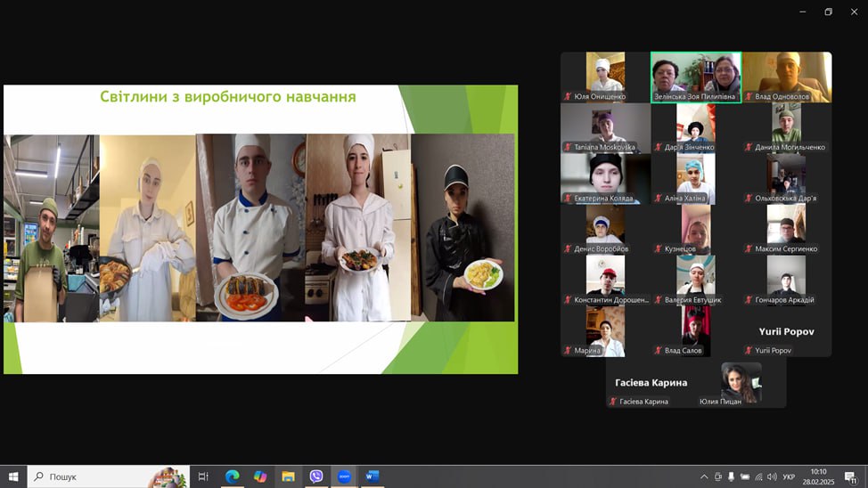Open the notification center with 11 alerts
This screenshot has height=488, width=868.
coord(850,476)
